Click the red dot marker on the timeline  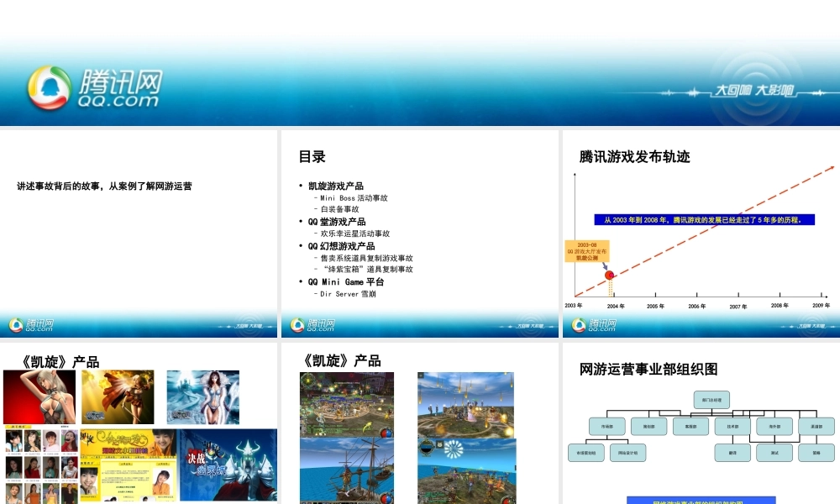click(x=610, y=276)
